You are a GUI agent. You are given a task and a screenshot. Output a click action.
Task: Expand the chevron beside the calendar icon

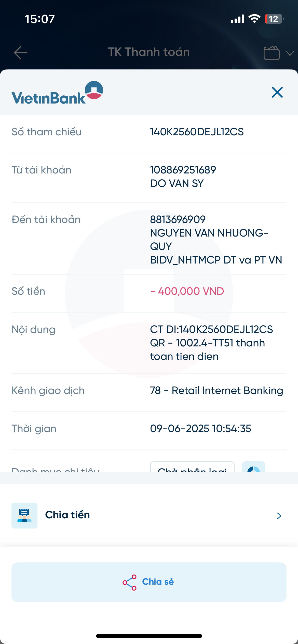tap(290, 53)
